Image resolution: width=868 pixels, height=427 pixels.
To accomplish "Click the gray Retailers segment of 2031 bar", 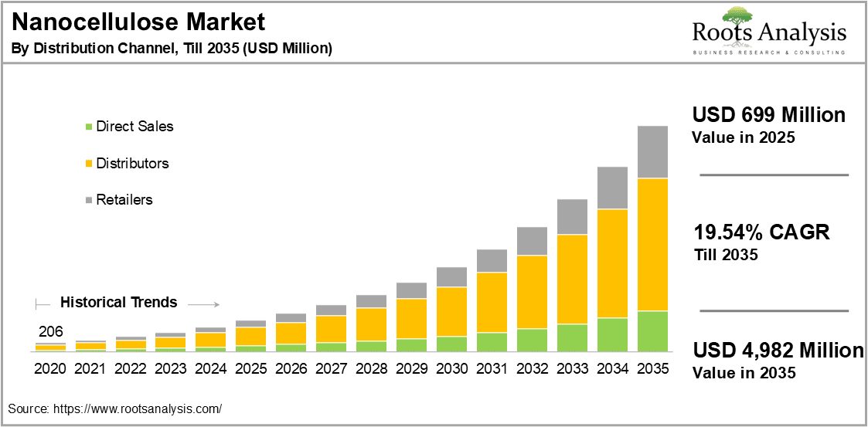I will click(x=492, y=260).
